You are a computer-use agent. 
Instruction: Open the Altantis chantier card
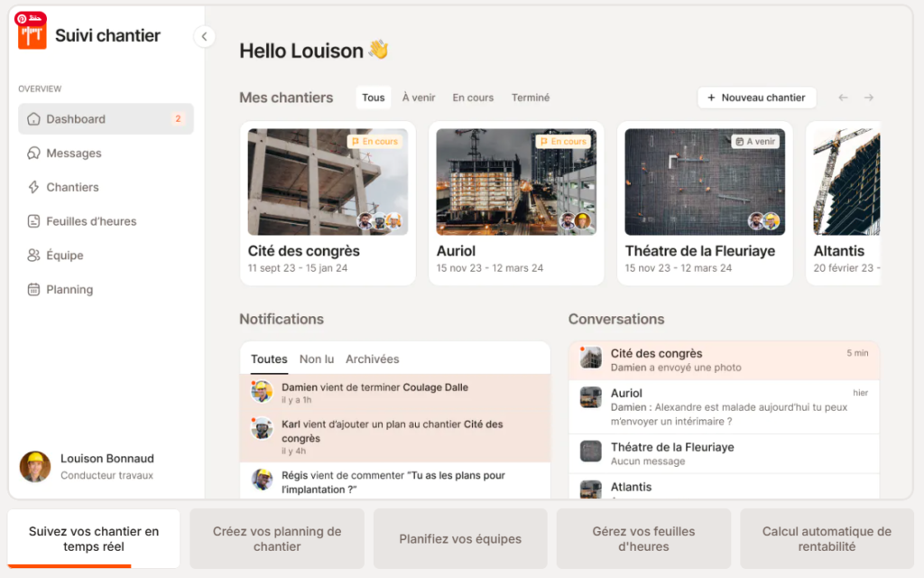pyautogui.click(x=844, y=203)
